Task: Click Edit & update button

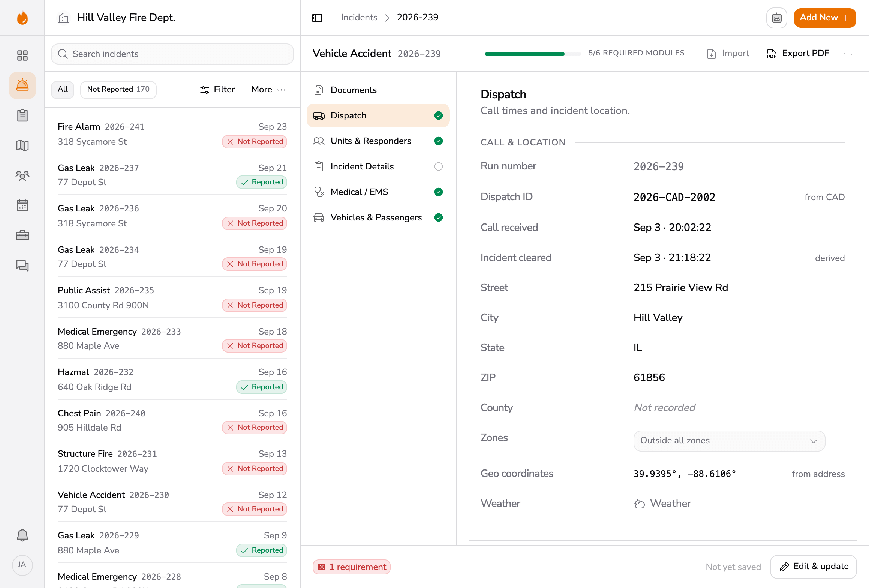Action: (813, 567)
